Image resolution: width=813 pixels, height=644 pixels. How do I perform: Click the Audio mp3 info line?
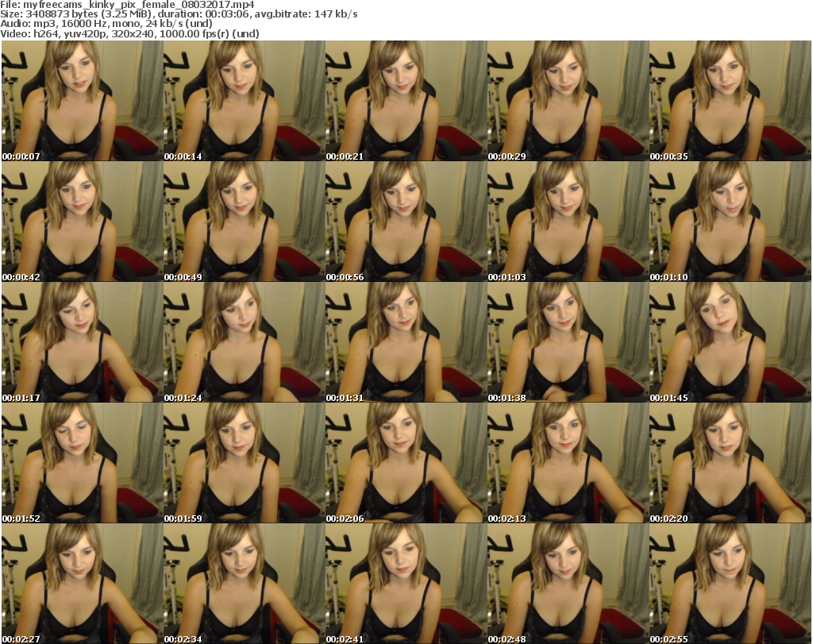click(106, 24)
